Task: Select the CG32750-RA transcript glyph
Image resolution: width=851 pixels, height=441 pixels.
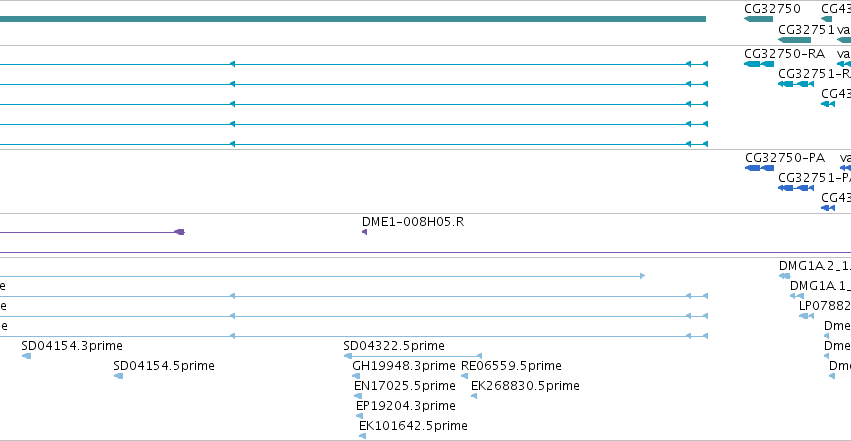Action: tap(759, 64)
